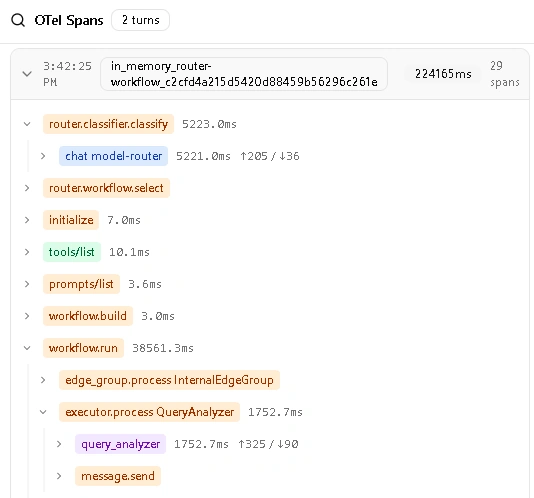Select the prompts/list span label
This screenshot has height=498, width=534.
tap(81, 284)
